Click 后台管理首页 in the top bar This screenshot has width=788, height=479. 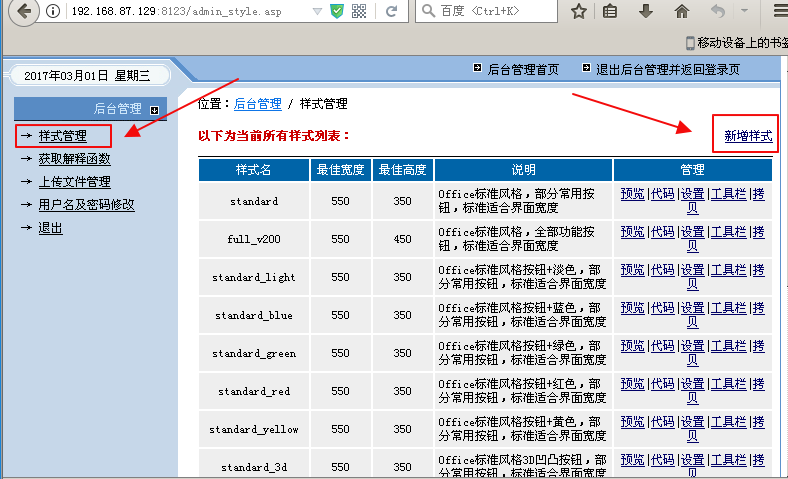pos(523,69)
